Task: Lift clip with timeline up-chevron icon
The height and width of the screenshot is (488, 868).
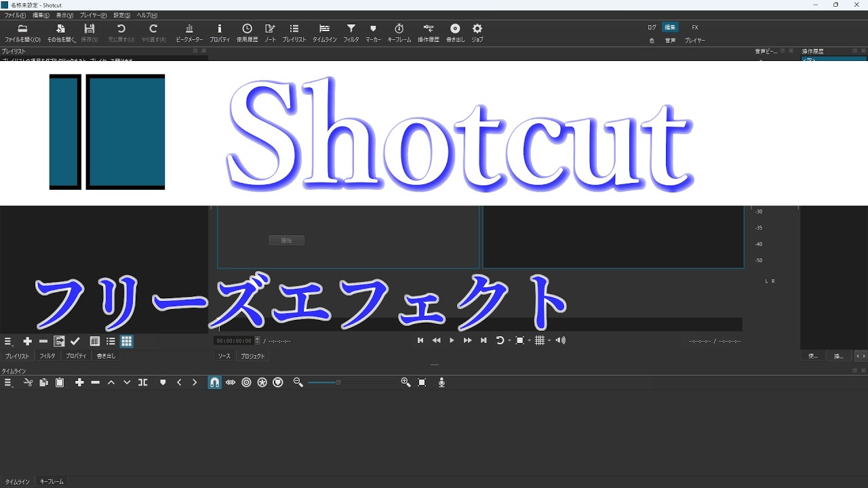Action: [x=111, y=382]
